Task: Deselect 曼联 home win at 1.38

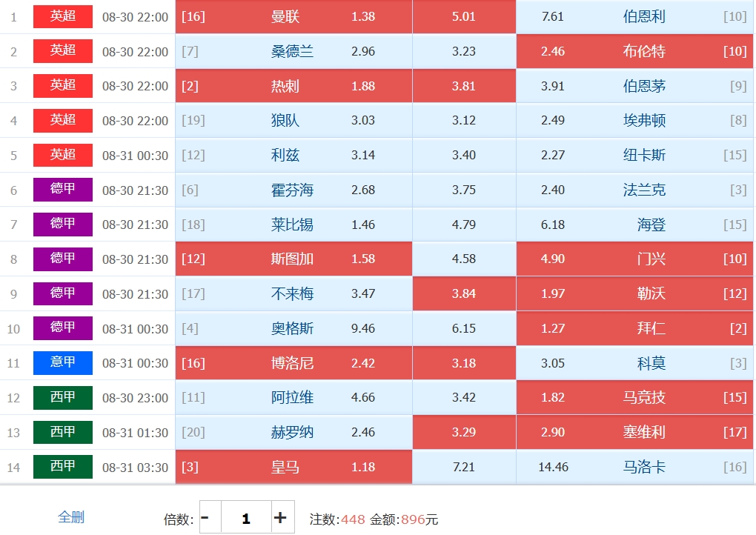Action: pyautogui.click(x=294, y=16)
